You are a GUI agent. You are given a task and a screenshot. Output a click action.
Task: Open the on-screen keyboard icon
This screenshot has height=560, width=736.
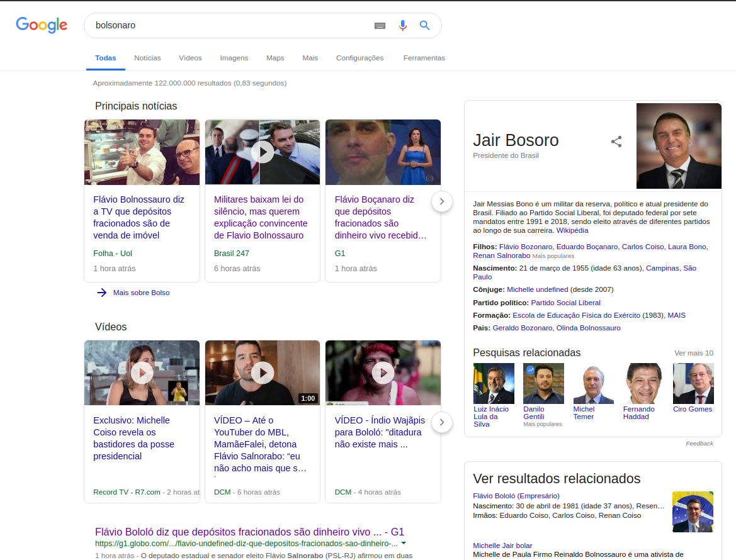pyautogui.click(x=380, y=26)
